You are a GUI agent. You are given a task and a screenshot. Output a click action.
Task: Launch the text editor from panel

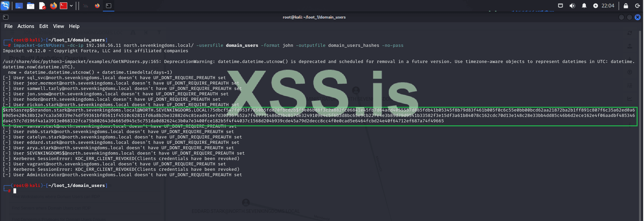tap(42, 6)
